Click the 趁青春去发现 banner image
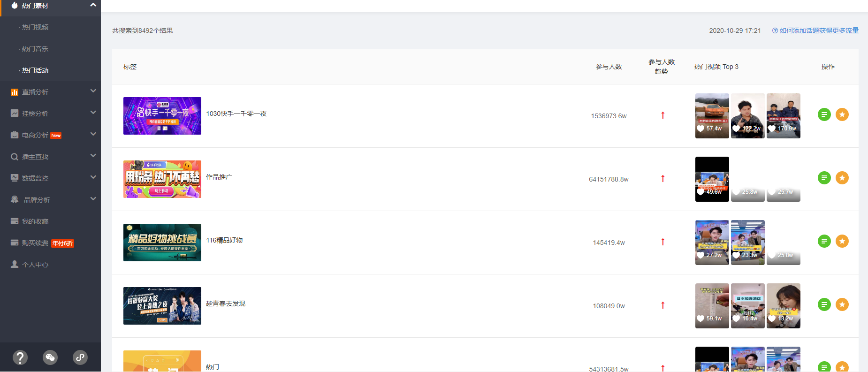The image size is (868, 372). (162, 306)
